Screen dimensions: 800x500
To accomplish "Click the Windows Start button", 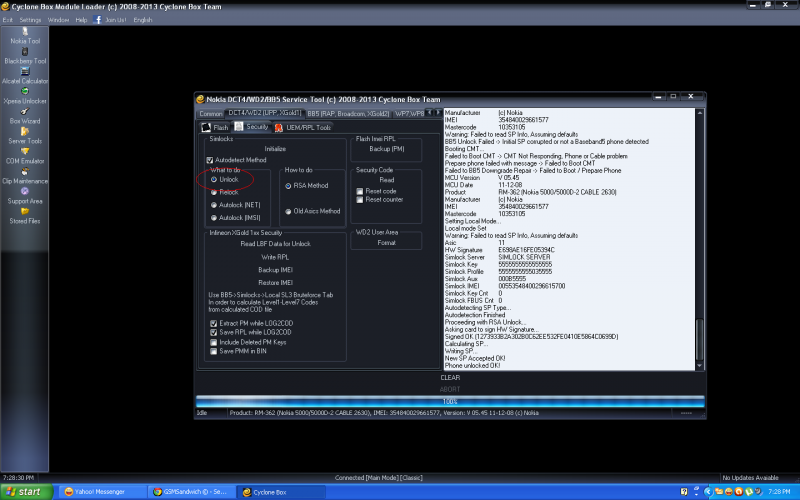I will pos(25,492).
